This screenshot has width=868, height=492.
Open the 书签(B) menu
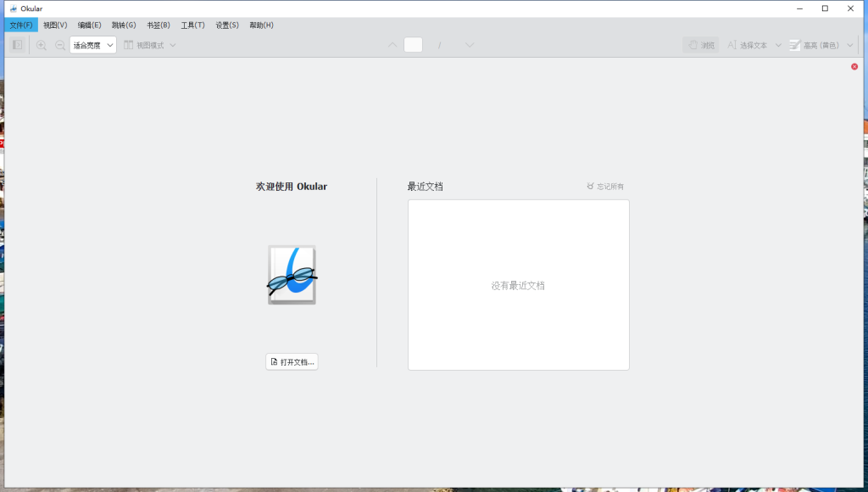click(159, 25)
